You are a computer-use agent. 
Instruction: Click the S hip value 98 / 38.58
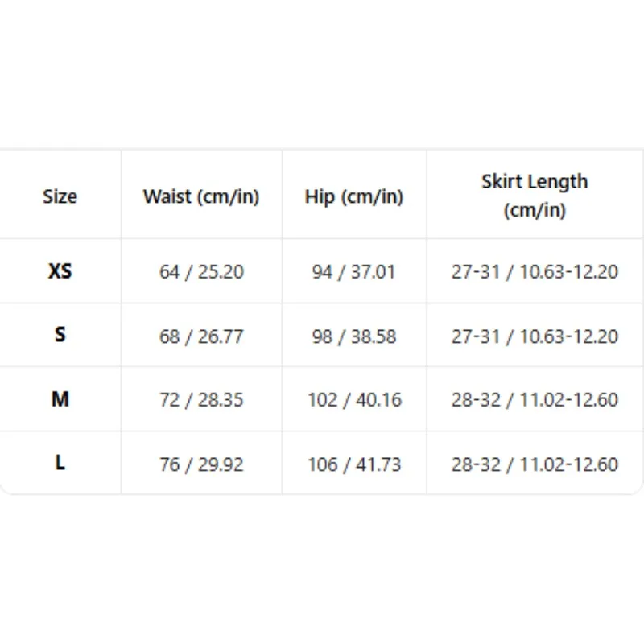coord(354,336)
